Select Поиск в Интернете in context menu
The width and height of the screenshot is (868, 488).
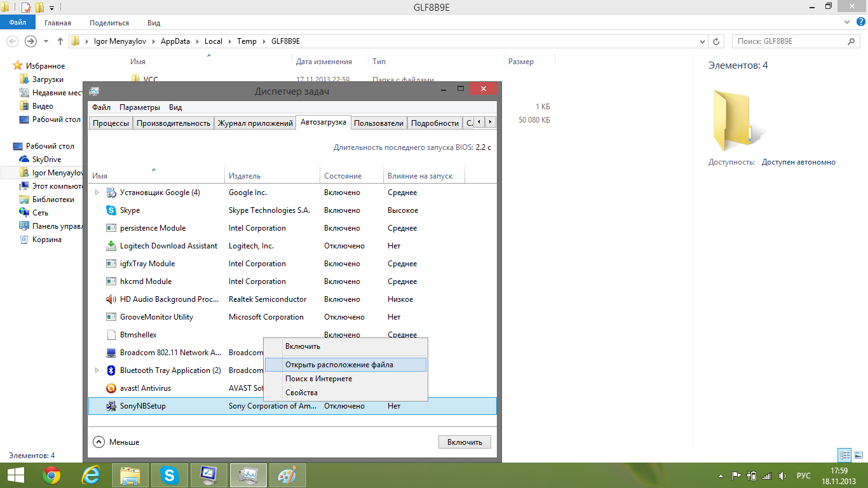[318, 379]
